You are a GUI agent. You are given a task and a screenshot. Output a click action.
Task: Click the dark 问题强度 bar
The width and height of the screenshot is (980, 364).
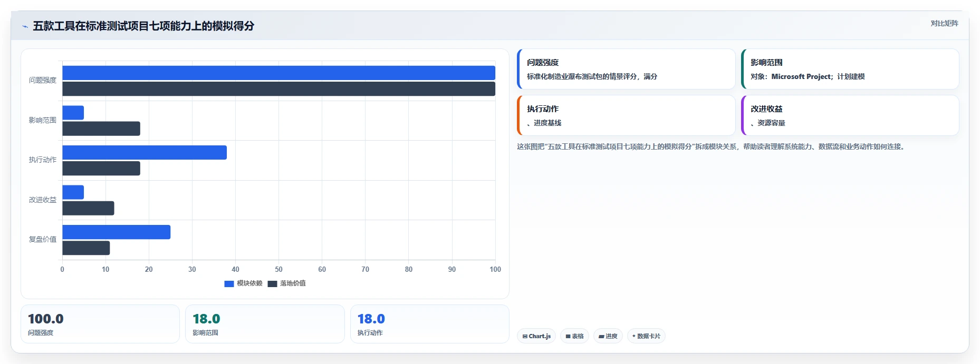pyautogui.click(x=278, y=89)
